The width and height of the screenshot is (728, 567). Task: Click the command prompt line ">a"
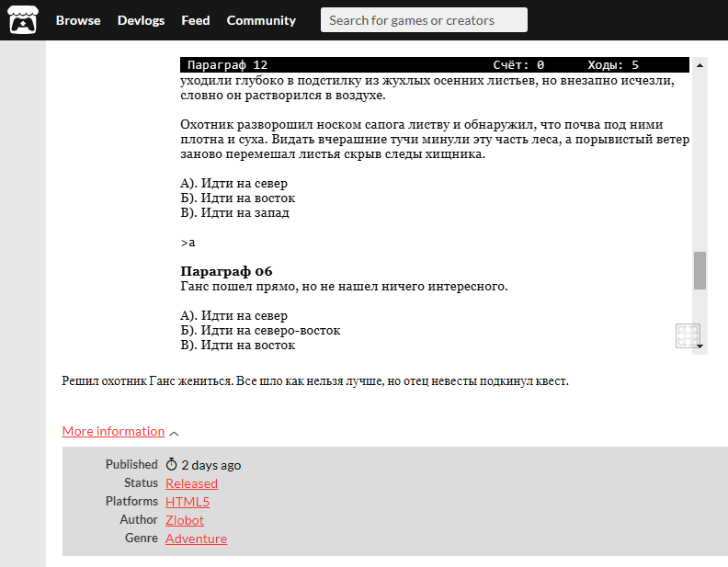(188, 243)
